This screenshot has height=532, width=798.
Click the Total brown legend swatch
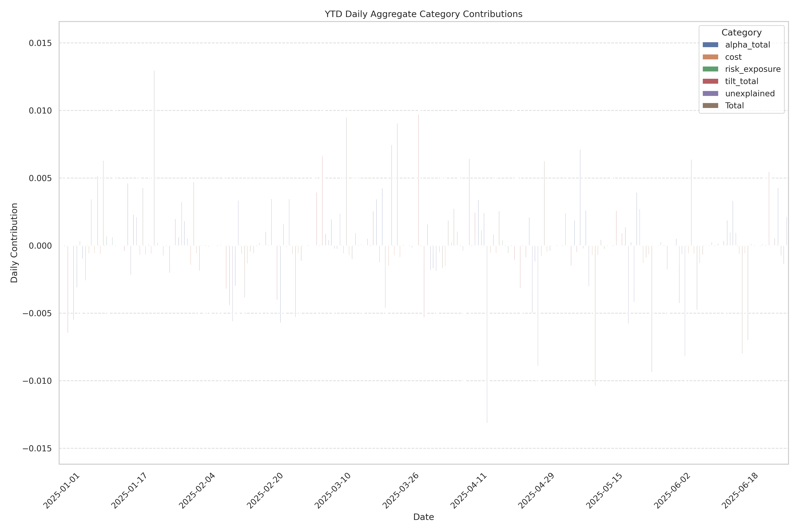pyautogui.click(x=710, y=106)
